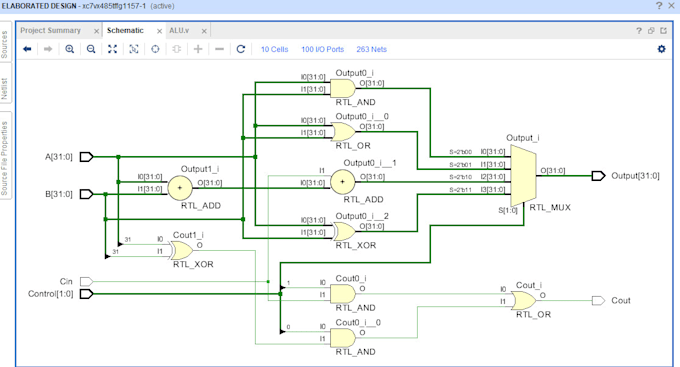Viewport: 680px width, 367px height.
Task: Select the Schematic tab
Action: [125, 30]
